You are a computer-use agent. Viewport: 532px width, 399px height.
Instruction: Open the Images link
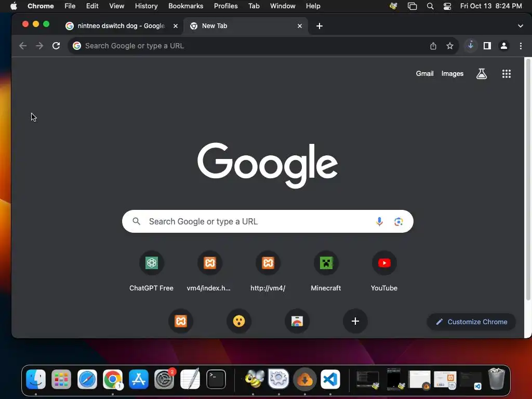coord(453,74)
